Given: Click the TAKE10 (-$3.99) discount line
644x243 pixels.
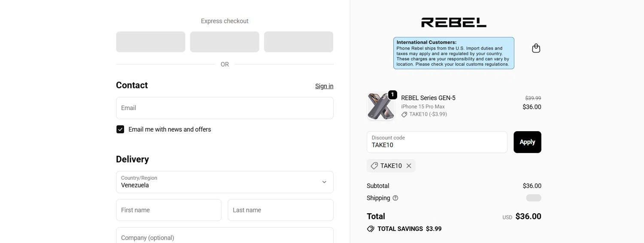Looking at the screenshot, I should click(x=424, y=114).
